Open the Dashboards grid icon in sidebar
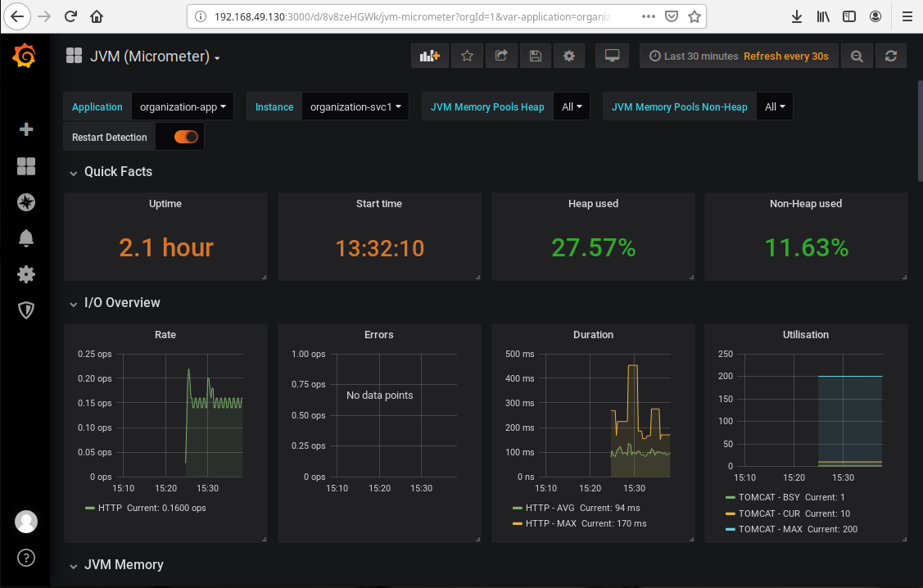The image size is (923, 588). click(x=26, y=166)
